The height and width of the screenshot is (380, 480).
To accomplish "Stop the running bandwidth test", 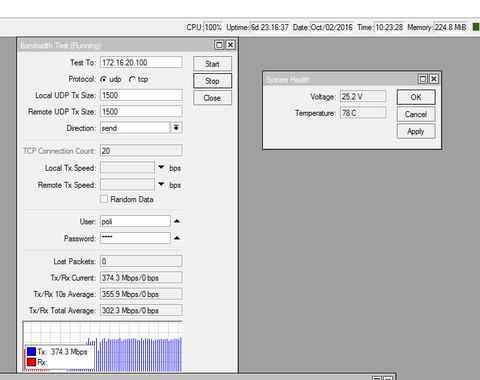I will [x=212, y=81].
